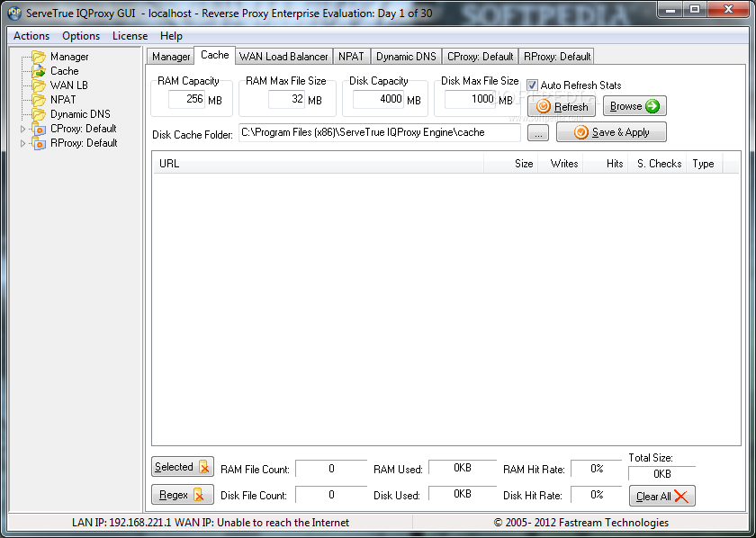Screen dimensions: 756x538
Task: Click the Disk Hit Rate value field
Action: pos(597,495)
